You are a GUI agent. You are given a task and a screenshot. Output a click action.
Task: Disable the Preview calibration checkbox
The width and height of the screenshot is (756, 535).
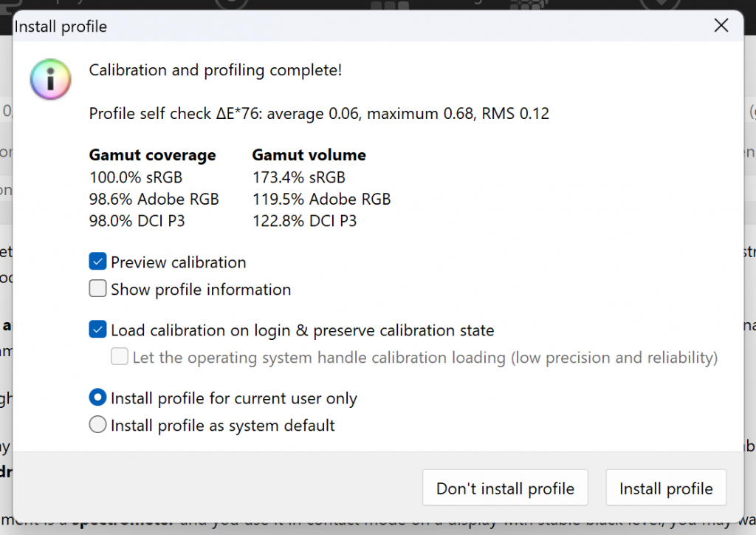point(97,262)
